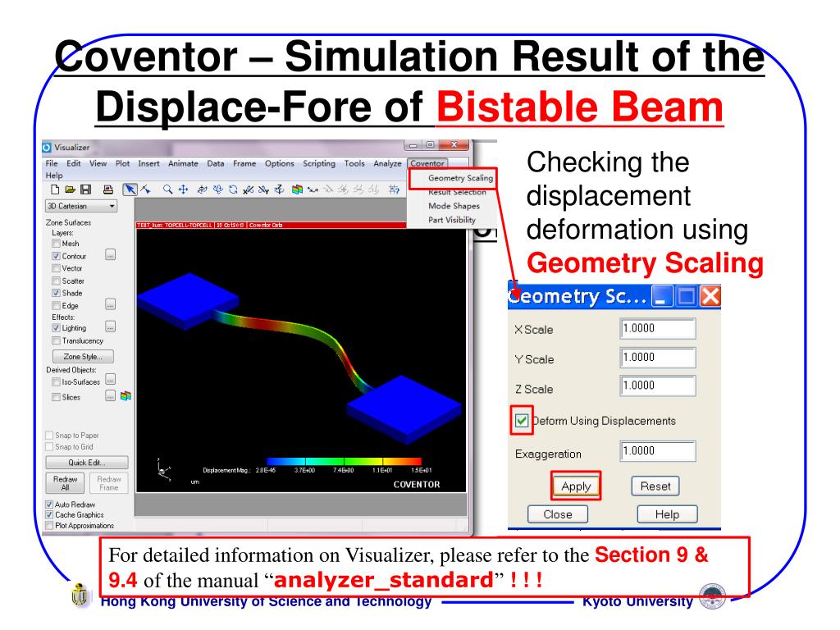Select the Selector arrow tool

130,189
